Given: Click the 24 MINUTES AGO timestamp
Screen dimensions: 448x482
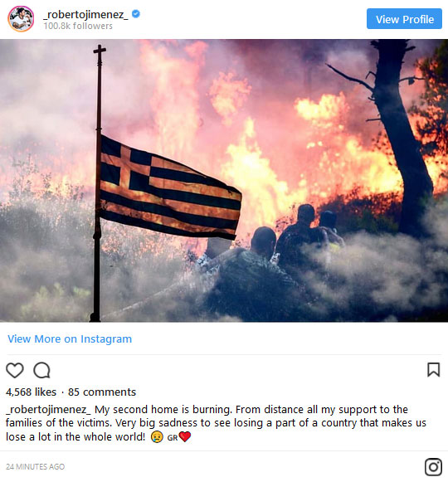Looking at the screenshot, I should 35,466.
